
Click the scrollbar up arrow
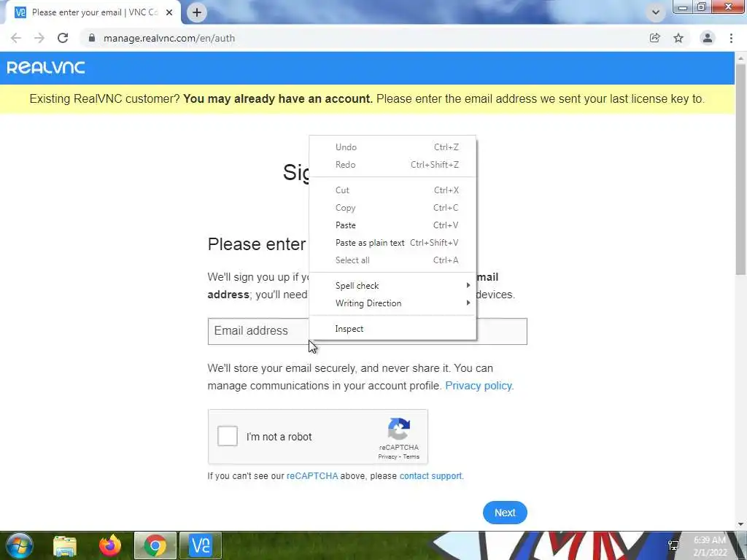(x=740, y=58)
